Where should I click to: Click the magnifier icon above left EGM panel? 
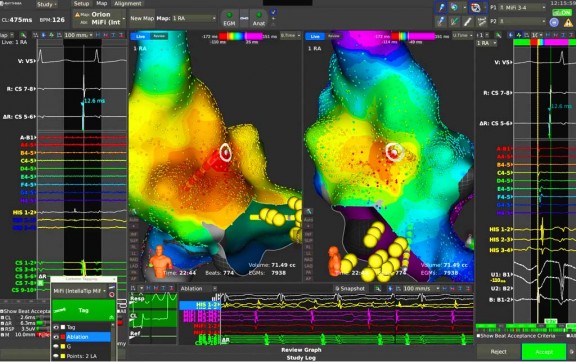coord(23,35)
